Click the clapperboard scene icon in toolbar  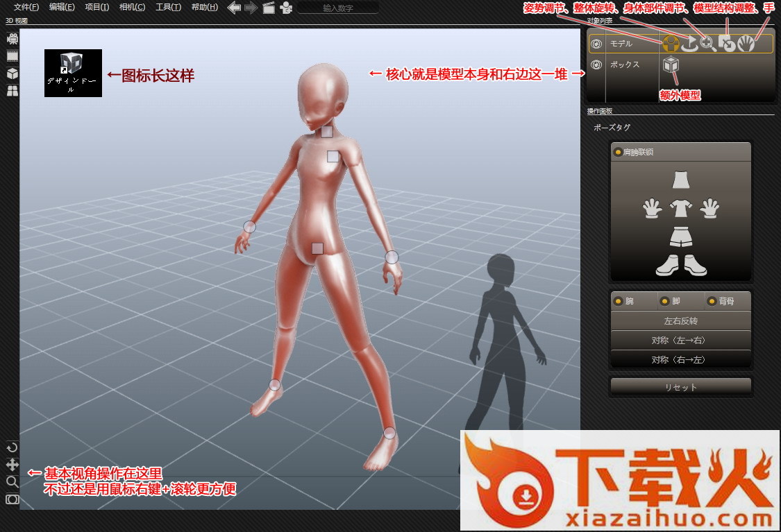click(269, 8)
